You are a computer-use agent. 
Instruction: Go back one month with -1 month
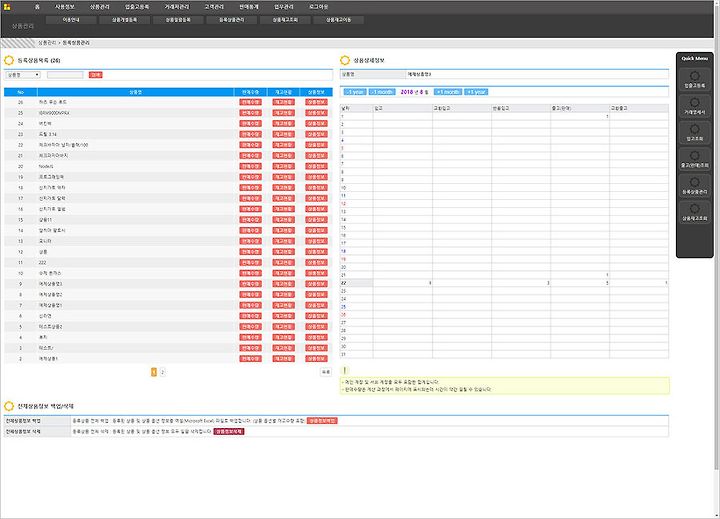point(382,92)
